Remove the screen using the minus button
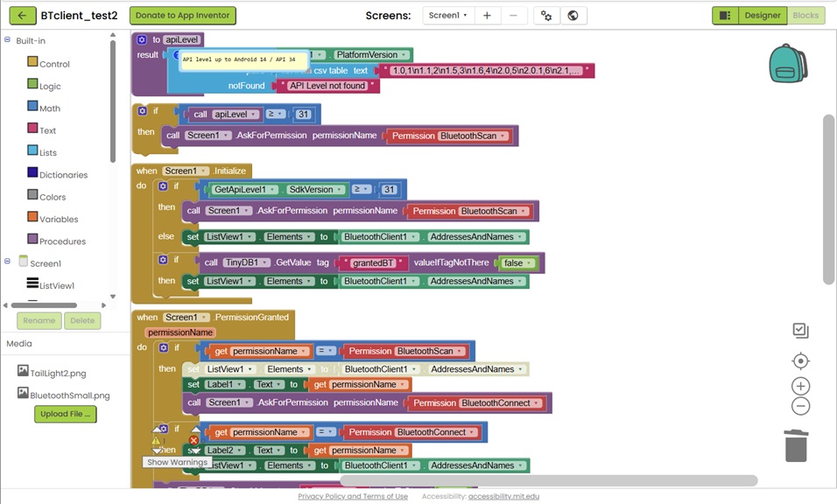The image size is (837, 504). [x=513, y=16]
